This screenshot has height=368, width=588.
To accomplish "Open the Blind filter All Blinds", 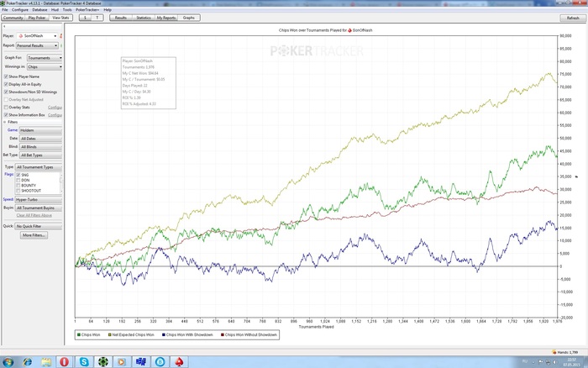I will click(40, 147).
